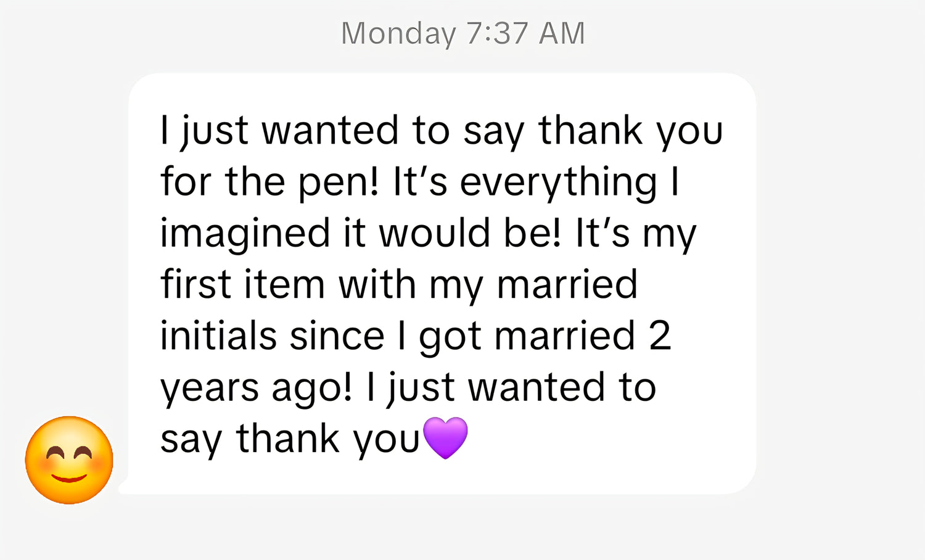Click the word "pen!" in the message
925x560 pixels.
[338, 183]
